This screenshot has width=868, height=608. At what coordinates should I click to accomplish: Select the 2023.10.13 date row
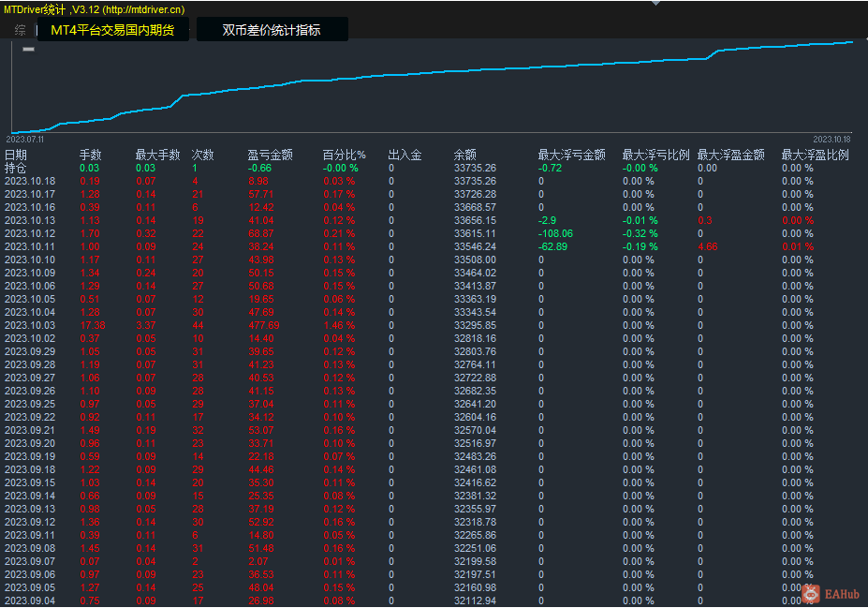point(30,220)
